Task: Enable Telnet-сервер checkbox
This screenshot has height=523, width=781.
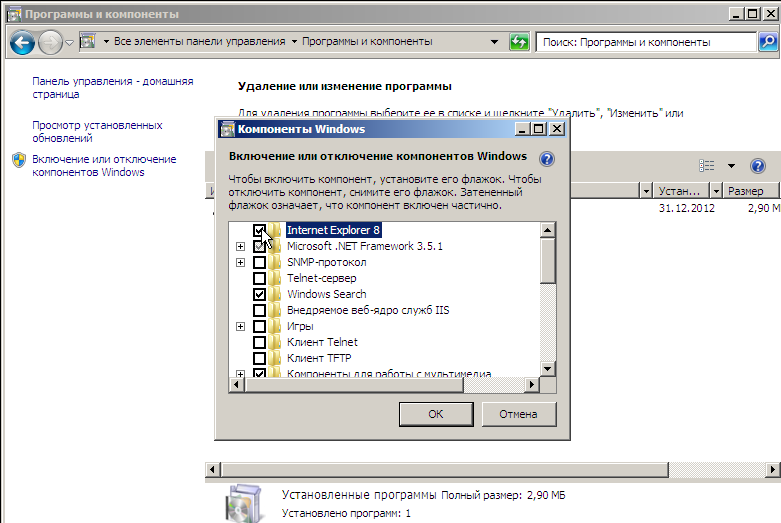Action: (x=259, y=278)
